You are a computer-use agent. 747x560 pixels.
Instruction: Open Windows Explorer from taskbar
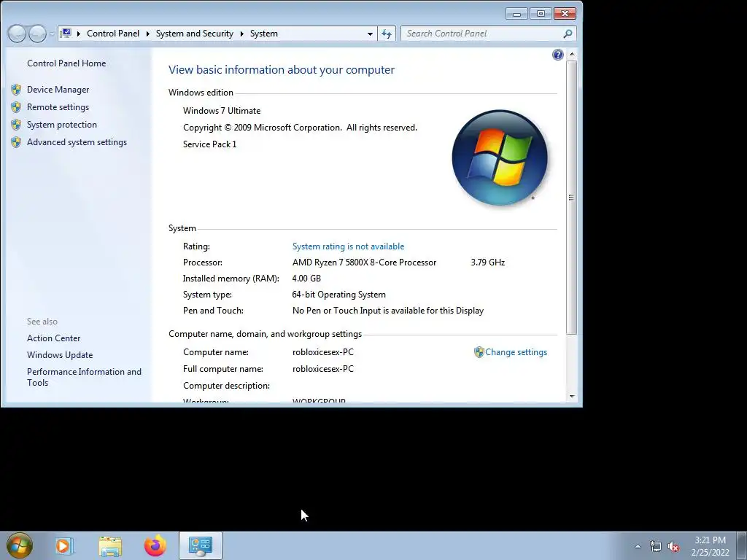pos(110,545)
